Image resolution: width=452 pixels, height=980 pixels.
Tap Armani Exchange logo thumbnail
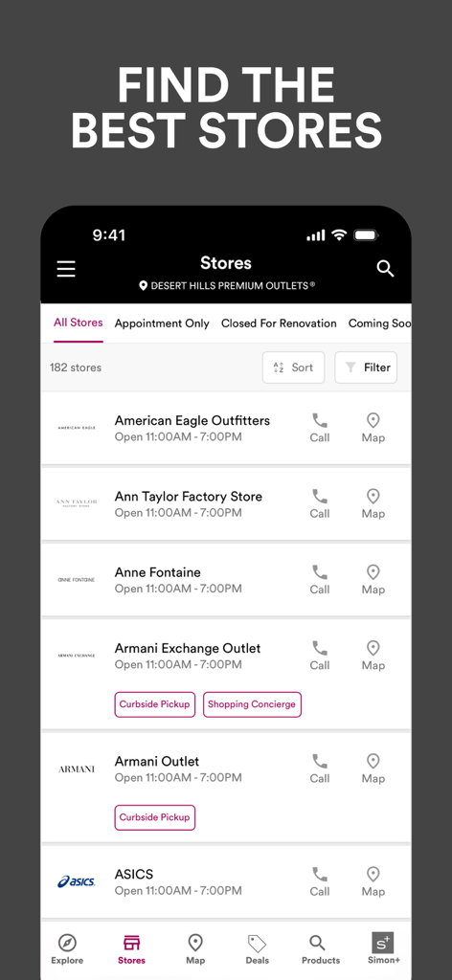(77, 656)
